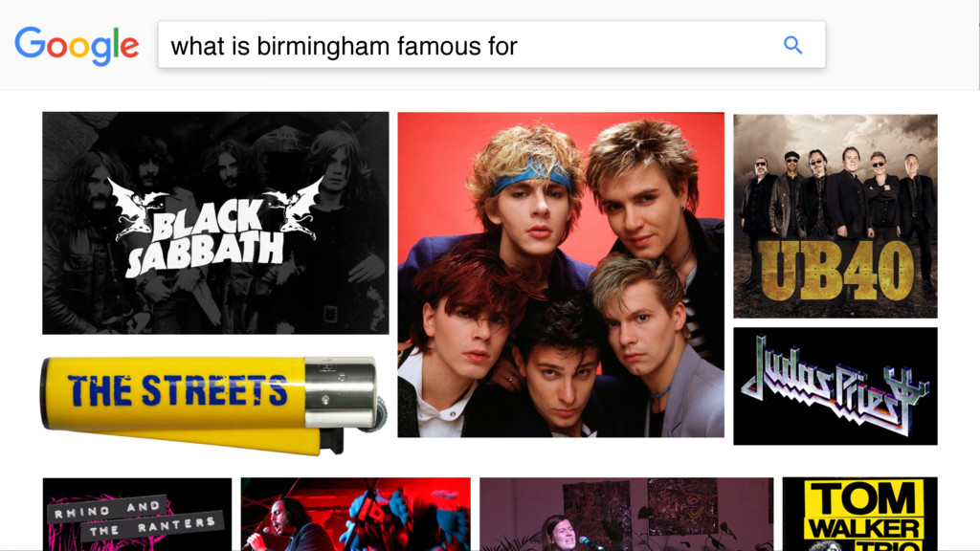Click the lighter's silver metal top
The width and height of the screenshot is (980, 551).
click(x=342, y=392)
